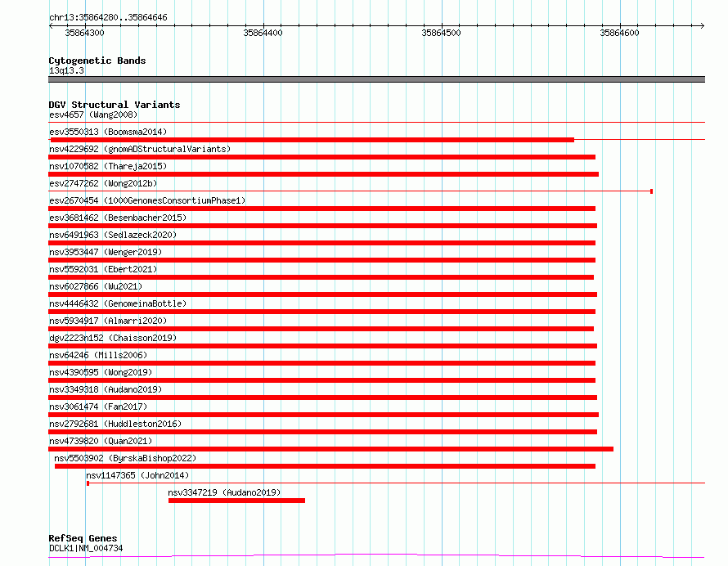Click the 13q13.3 band label text
This screenshot has height=566, width=728.
tap(66, 70)
